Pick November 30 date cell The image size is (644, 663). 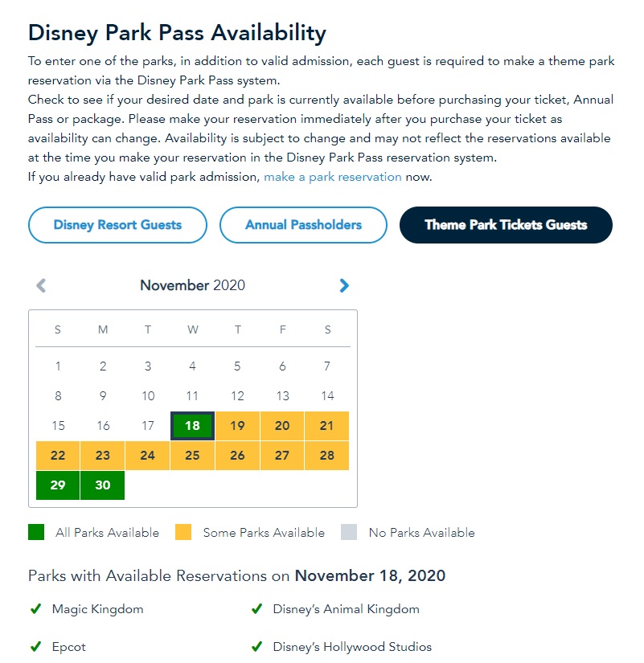pos(103,485)
